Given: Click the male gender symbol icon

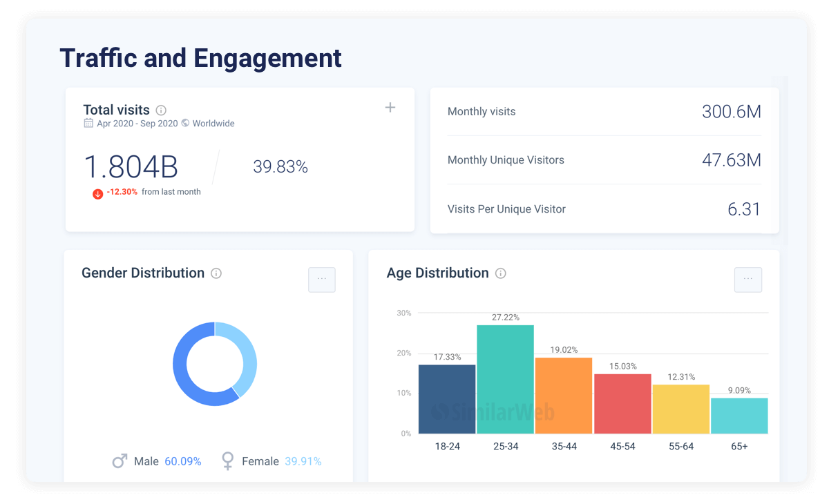Looking at the screenshot, I should coord(120,461).
